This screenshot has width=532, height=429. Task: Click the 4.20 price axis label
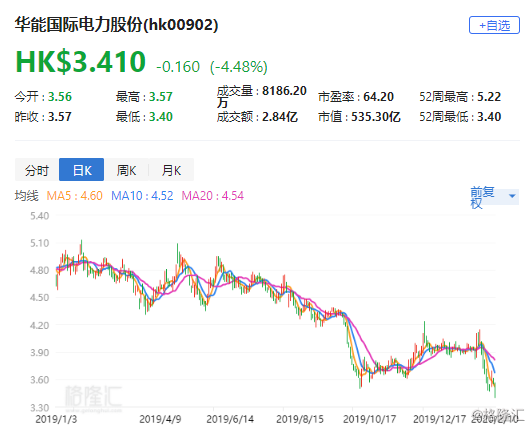40,325
